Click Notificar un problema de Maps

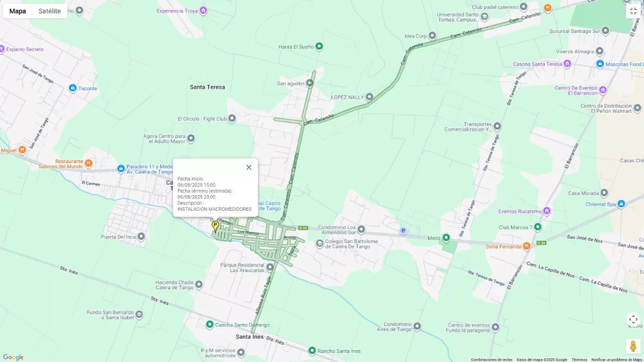coord(617,360)
